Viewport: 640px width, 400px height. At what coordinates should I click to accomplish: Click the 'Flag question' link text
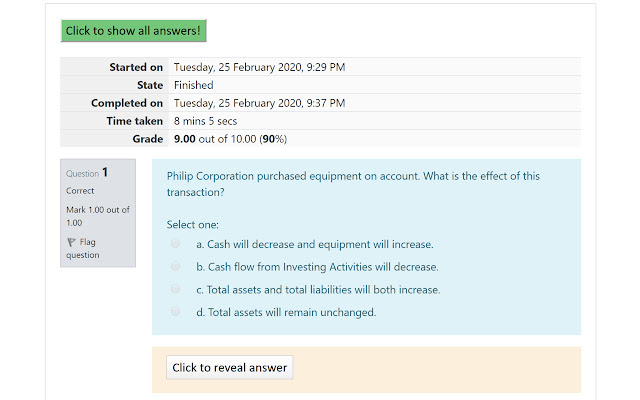click(86, 248)
